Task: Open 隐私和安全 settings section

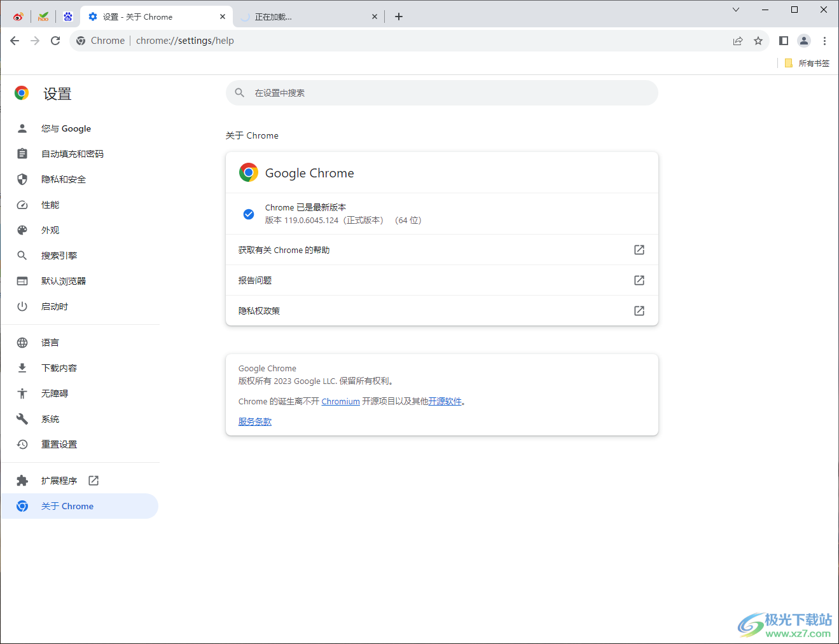Action: click(80, 179)
